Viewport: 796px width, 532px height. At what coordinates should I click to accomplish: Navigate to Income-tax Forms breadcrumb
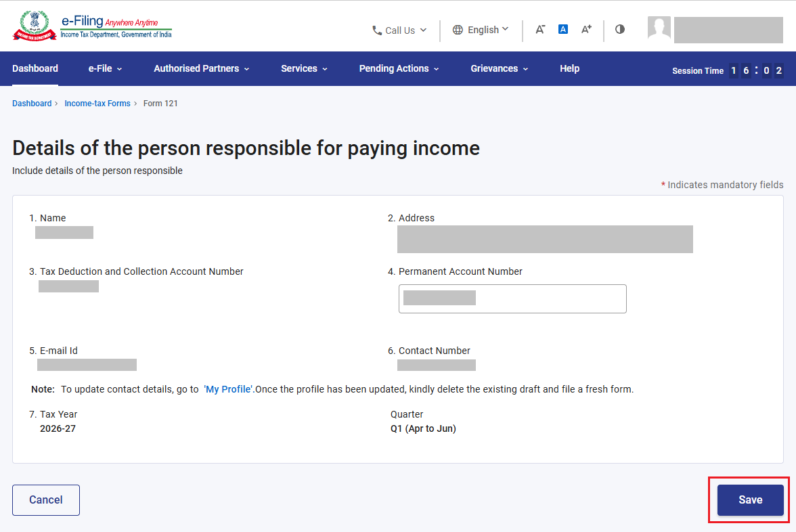[97, 104]
